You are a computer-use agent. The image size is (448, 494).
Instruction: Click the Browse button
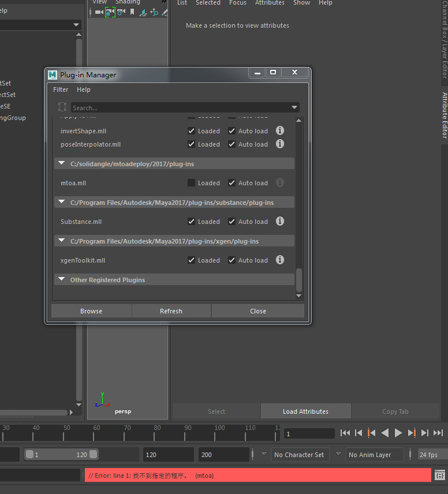click(91, 311)
